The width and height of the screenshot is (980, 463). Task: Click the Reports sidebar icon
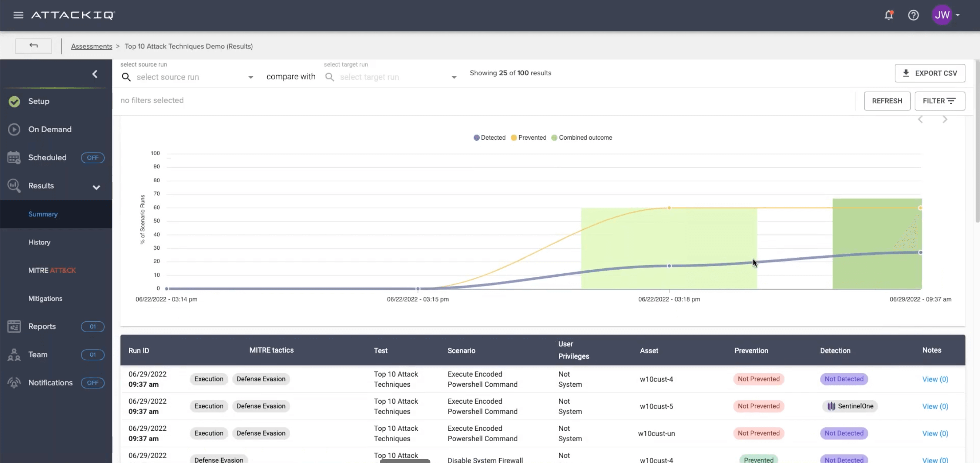tap(14, 326)
